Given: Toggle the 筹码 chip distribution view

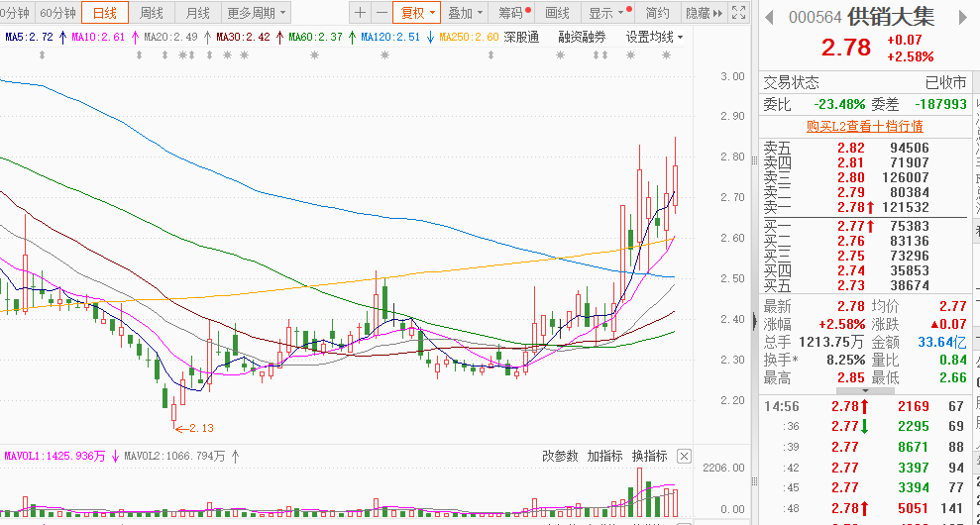Looking at the screenshot, I should [511, 13].
